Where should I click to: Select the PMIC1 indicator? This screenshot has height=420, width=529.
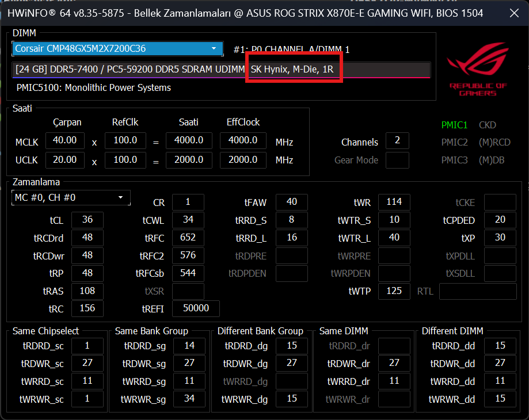[x=454, y=125]
